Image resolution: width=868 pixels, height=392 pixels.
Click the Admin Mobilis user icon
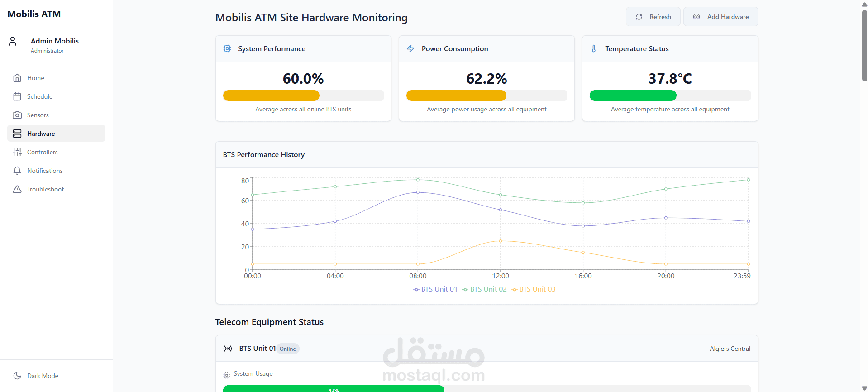13,41
